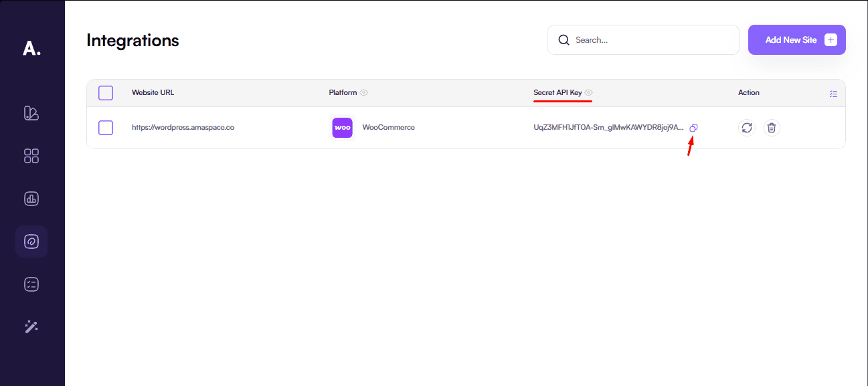This screenshot has width=868, height=386.
Task: Open the dashboard grid sidebar icon
Action: [x=31, y=156]
